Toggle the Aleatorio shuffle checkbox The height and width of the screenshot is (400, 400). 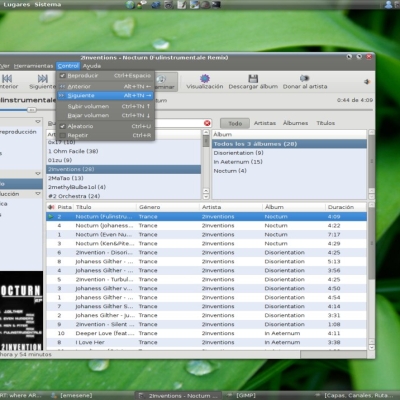click(62, 126)
